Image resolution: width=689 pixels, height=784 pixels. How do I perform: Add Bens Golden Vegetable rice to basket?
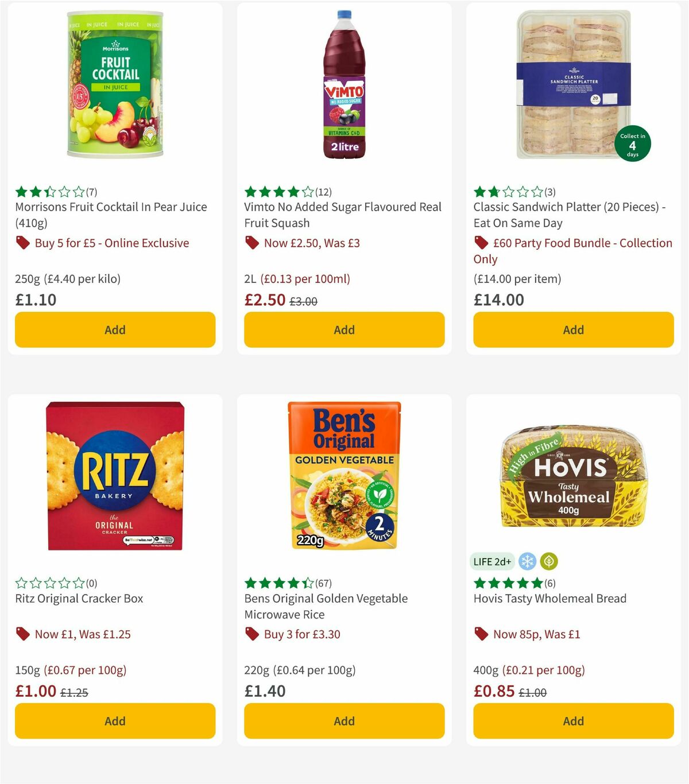point(343,721)
